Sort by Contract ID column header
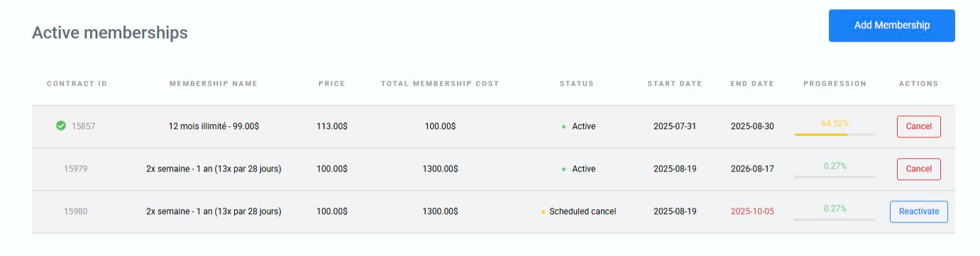The height and width of the screenshot is (256, 980). 77,84
